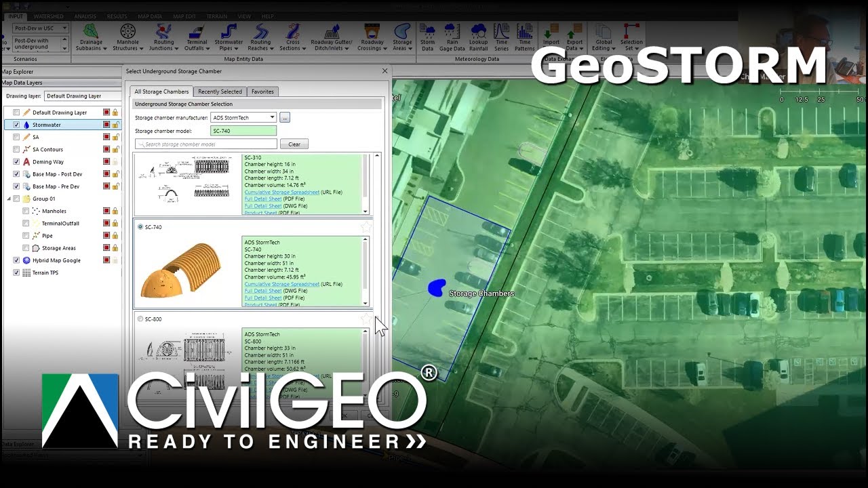Image resolution: width=868 pixels, height=488 pixels.
Task: Open the Time Patterns editor
Action: click(524, 37)
